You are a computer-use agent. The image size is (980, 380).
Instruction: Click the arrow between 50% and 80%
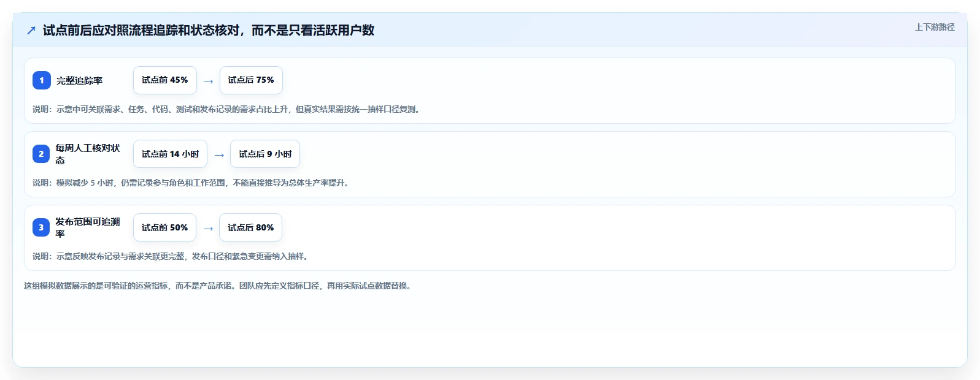208,228
